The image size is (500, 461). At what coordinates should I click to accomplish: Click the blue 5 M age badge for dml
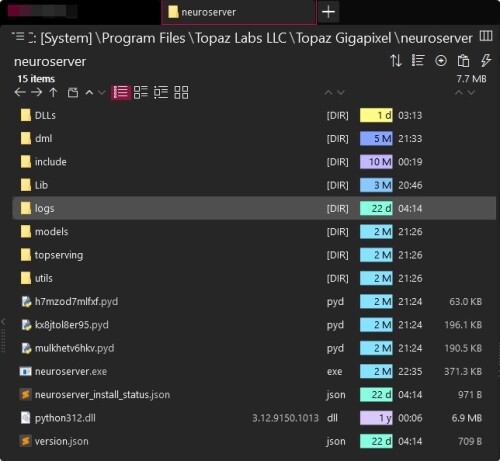click(x=376, y=138)
